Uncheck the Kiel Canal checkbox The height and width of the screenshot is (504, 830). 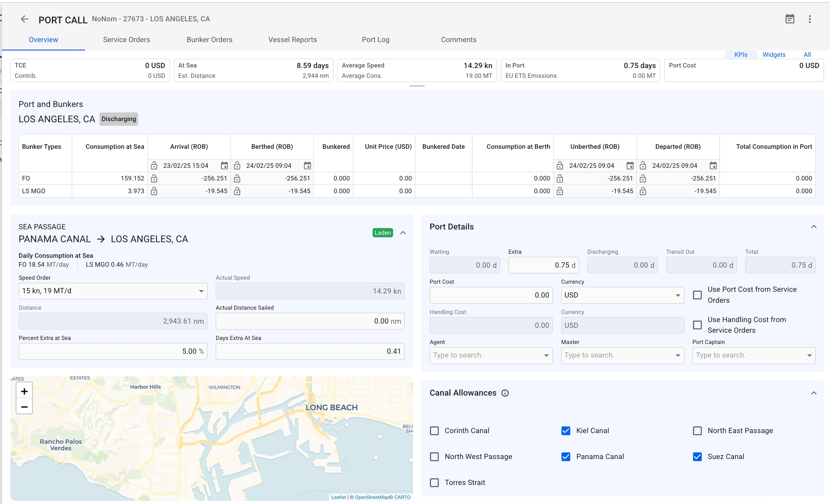click(566, 431)
